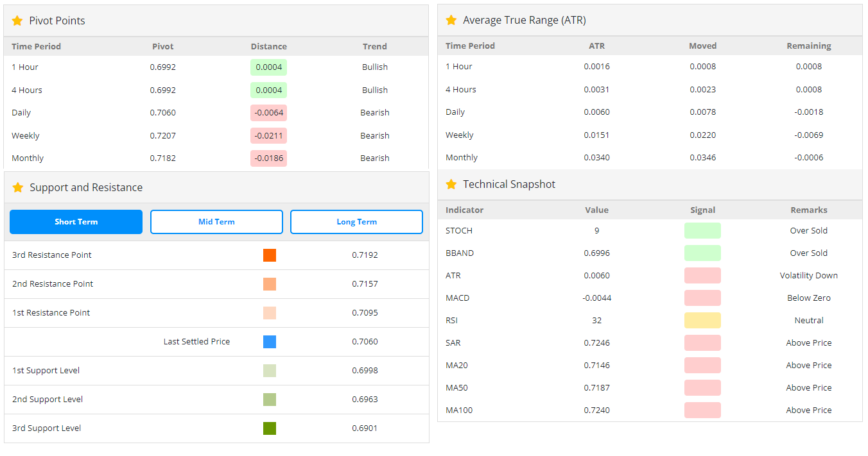868x456 pixels.
Task: Click the MACD red signal box
Action: (702, 298)
